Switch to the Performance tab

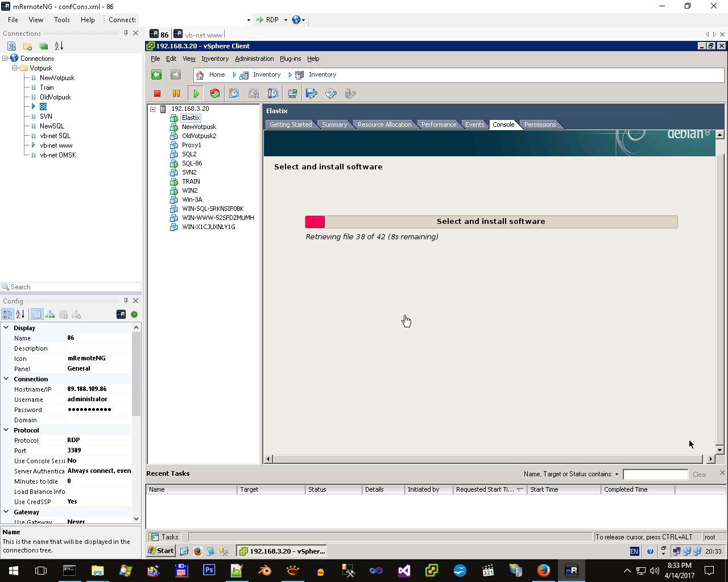click(439, 124)
